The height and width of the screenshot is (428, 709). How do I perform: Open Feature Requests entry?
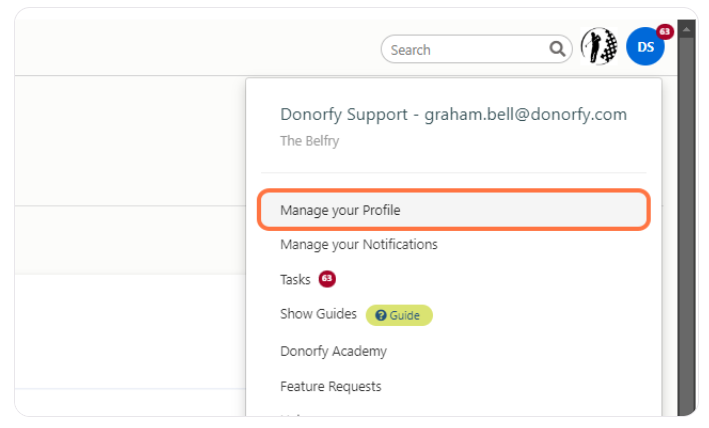pyautogui.click(x=331, y=386)
